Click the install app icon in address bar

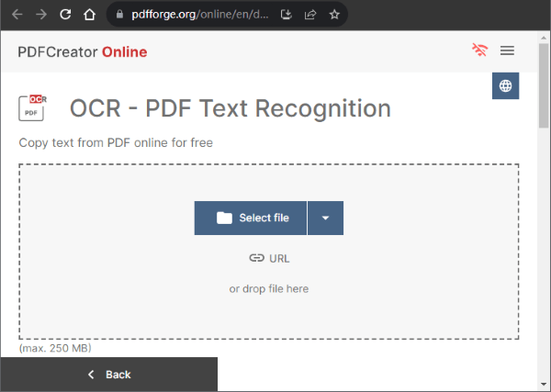tap(287, 15)
